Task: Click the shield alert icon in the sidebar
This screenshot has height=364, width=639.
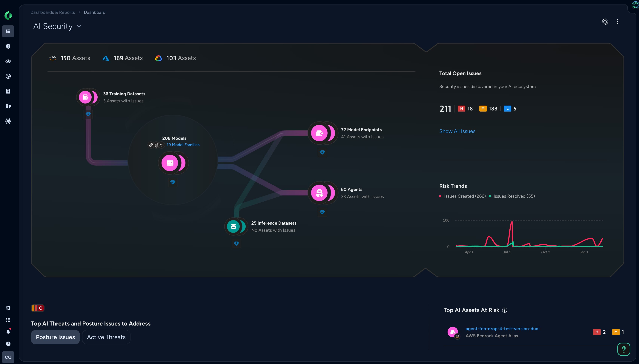Action: [x=8, y=47]
